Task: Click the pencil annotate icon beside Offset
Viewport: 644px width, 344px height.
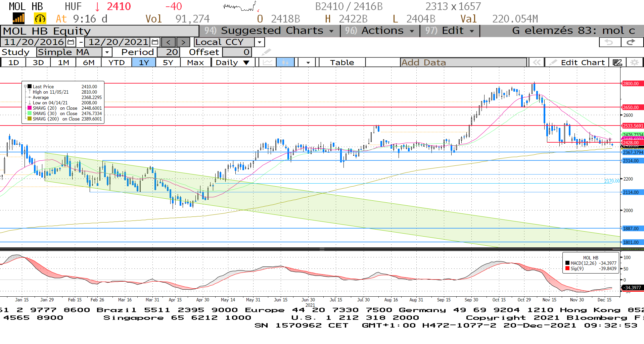Action: 266,52
